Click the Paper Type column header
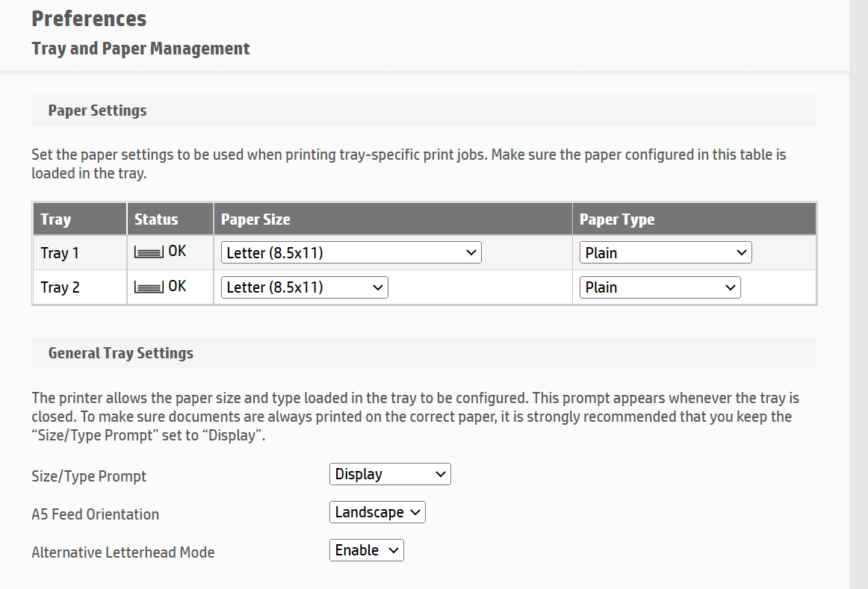868x589 pixels. [616, 219]
